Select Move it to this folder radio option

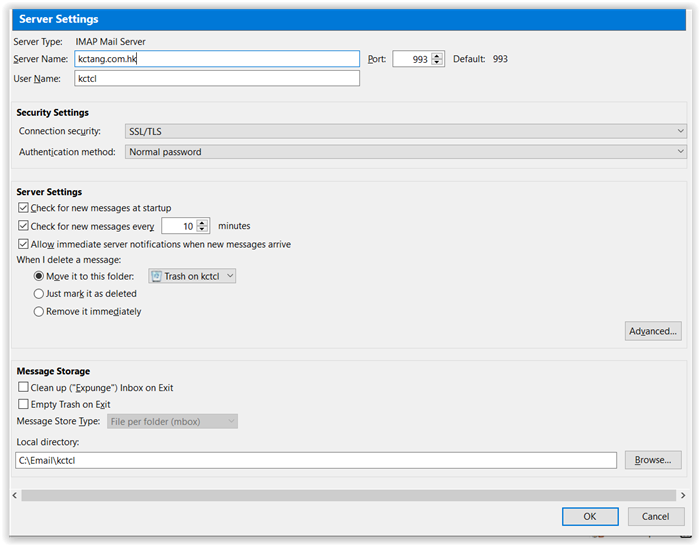point(39,276)
